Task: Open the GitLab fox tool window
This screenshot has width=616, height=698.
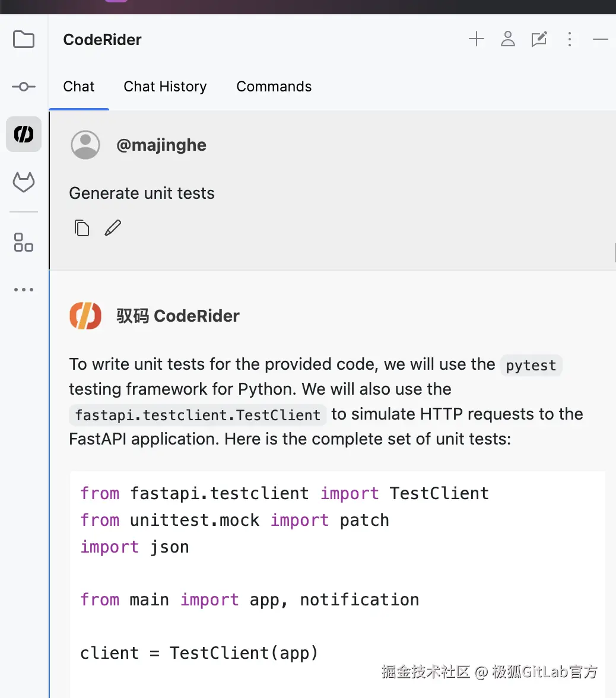Action: [x=24, y=182]
